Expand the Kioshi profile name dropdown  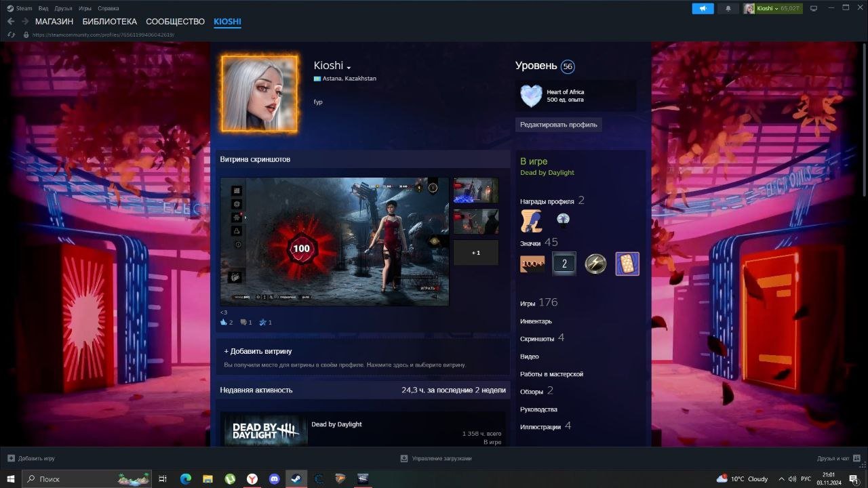pyautogui.click(x=349, y=67)
